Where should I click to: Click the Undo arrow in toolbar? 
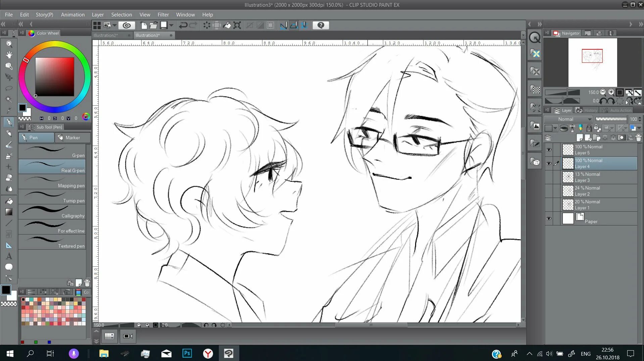[183, 25]
